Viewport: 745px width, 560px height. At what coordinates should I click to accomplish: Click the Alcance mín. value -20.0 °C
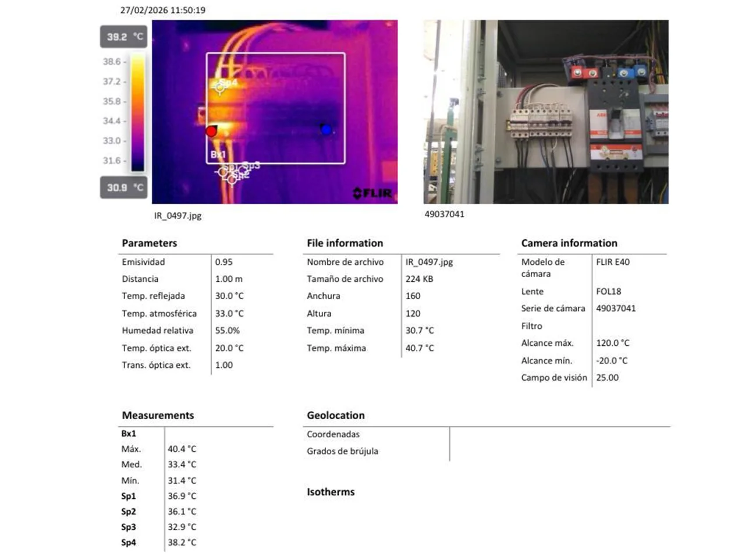(612, 360)
